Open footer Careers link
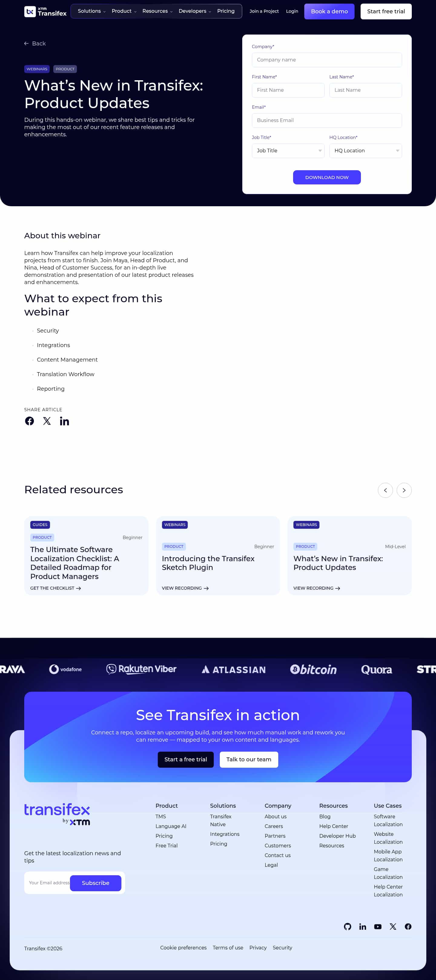The width and height of the screenshot is (436, 980). coord(273,826)
